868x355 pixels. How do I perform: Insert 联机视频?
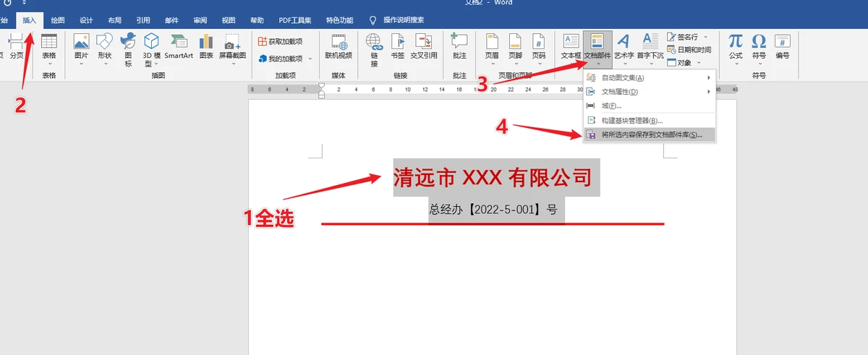coord(339,47)
